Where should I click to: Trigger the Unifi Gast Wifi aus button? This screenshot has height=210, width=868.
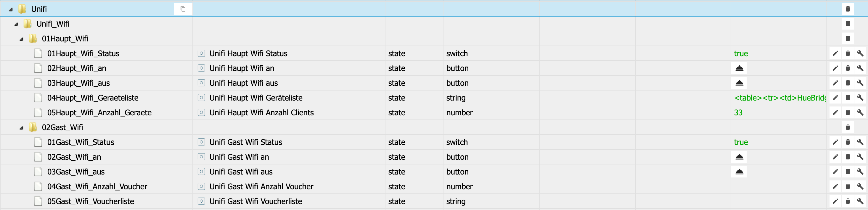click(739, 172)
